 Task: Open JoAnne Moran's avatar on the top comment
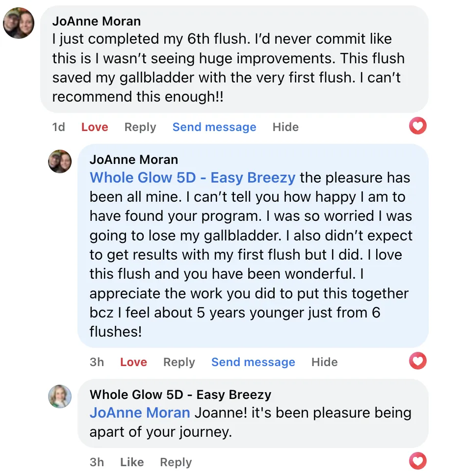point(19,23)
